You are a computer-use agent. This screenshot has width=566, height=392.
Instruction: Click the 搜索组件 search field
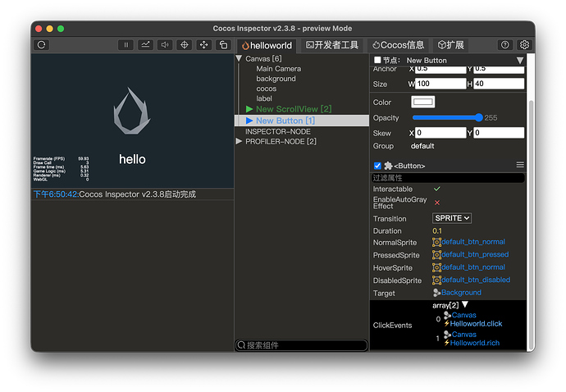(x=301, y=345)
